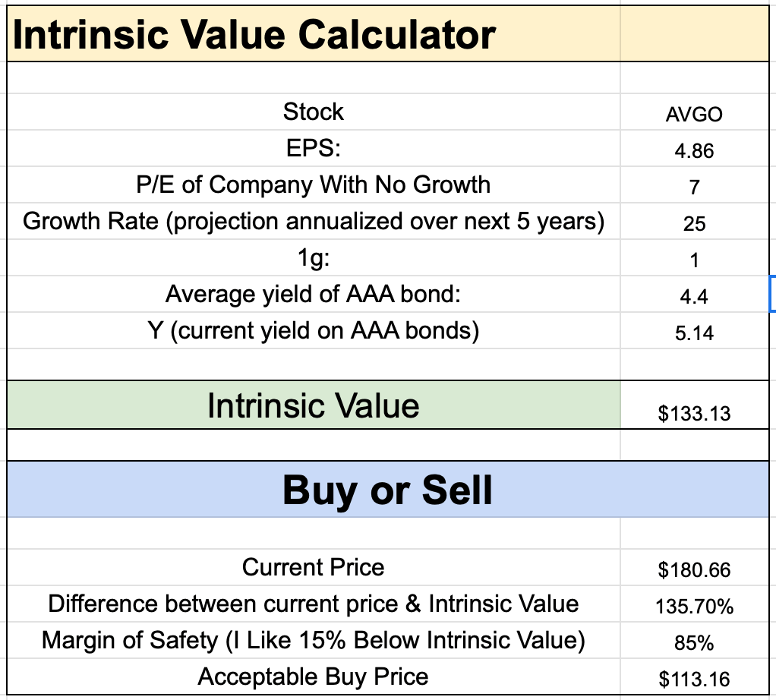Click the Stock label cell

pyautogui.click(x=313, y=112)
